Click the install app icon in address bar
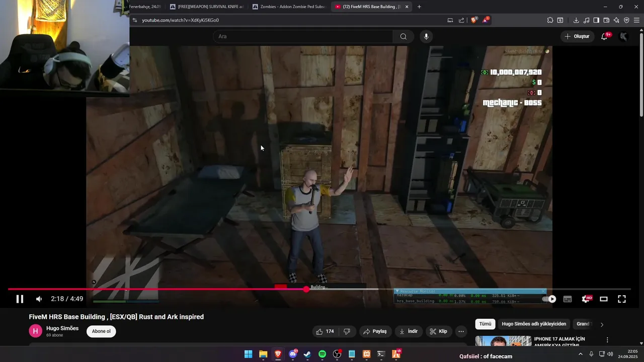The height and width of the screenshot is (362, 644). pyautogui.click(x=450, y=20)
